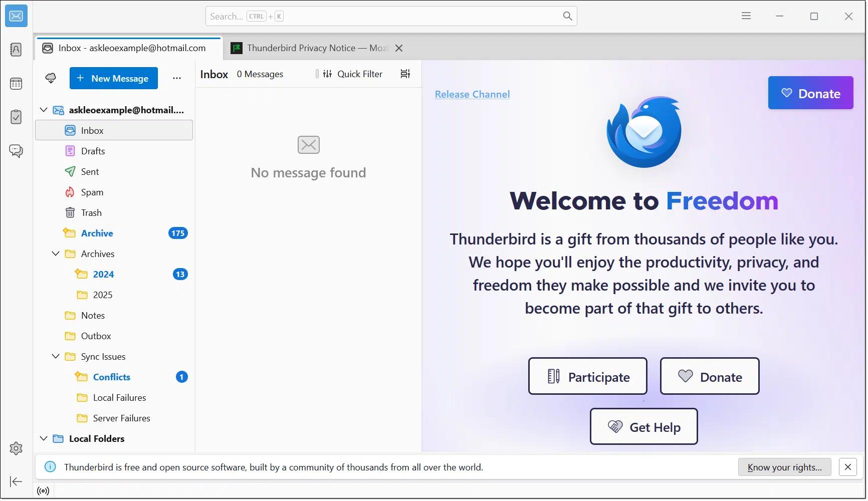Switch to the Inbox tab
868x501 pixels.
tap(129, 48)
